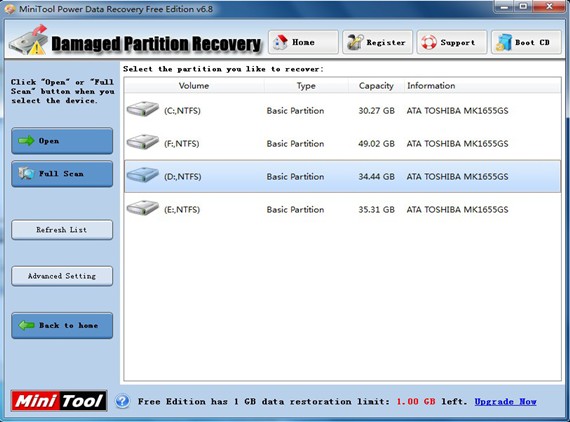
Task: Close the MiniTool Power Data Recovery window
Action: pos(549,7)
